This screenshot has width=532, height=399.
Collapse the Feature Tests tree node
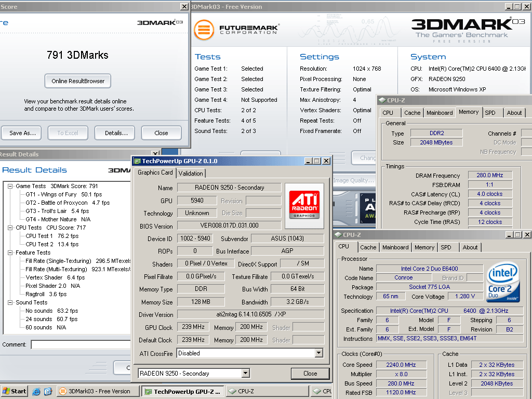[x=10, y=253]
